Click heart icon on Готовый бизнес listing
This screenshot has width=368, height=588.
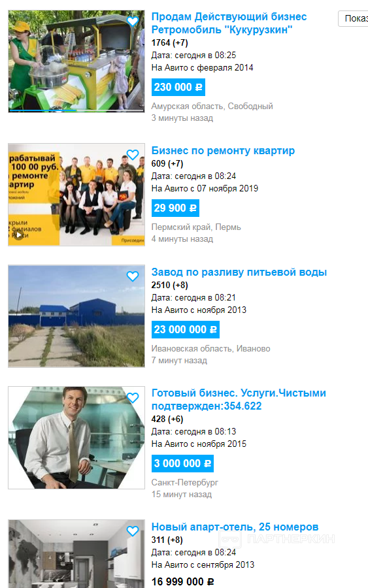tap(133, 398)
